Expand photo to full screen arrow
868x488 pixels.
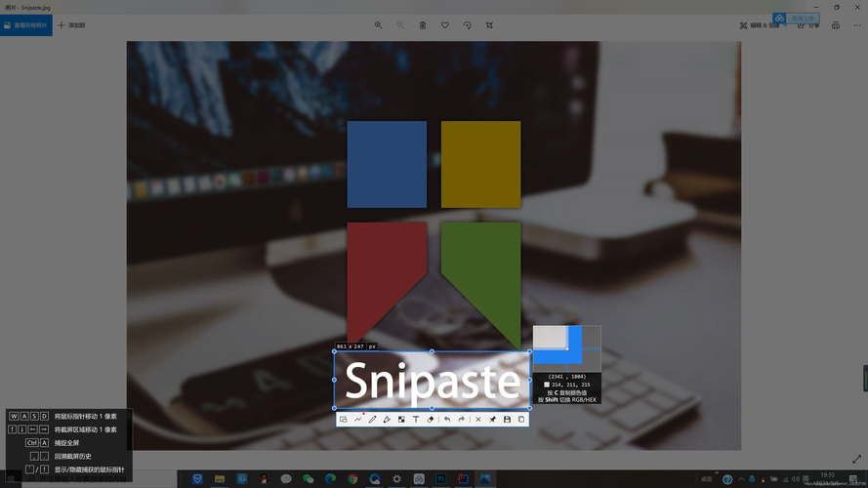[856, 460]
